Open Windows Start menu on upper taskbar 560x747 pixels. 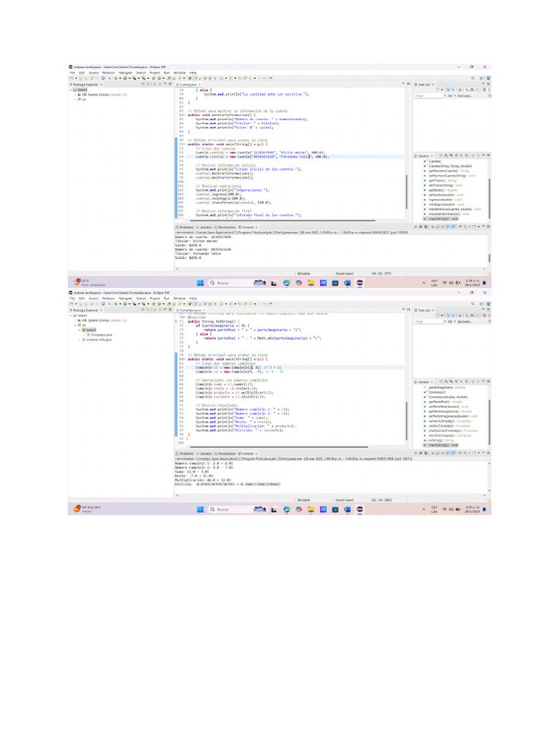tap(200, 282)
